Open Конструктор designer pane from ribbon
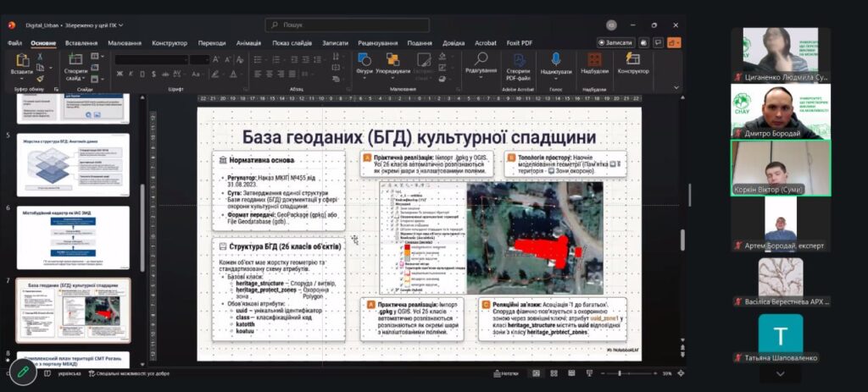868x392 pixels. (x=632, y=63)
